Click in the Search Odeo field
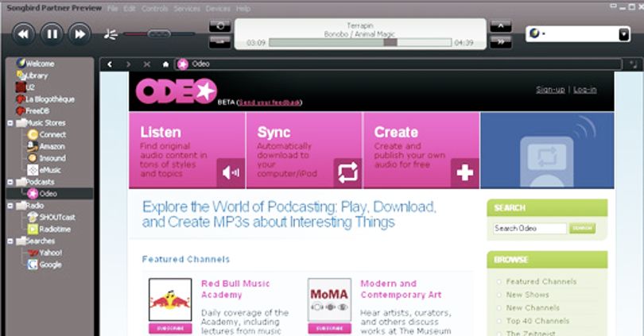This screenshot has height=336, width=644. tap(530, 229)
